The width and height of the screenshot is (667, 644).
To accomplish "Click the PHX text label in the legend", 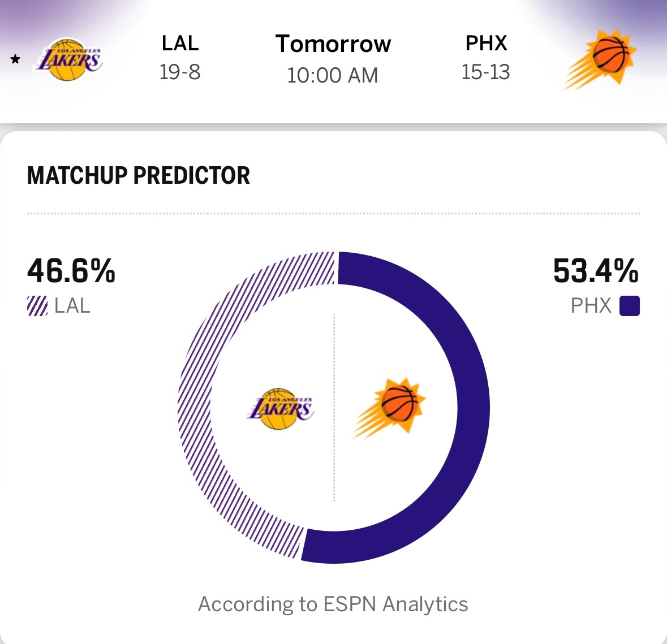I will 591,306.
